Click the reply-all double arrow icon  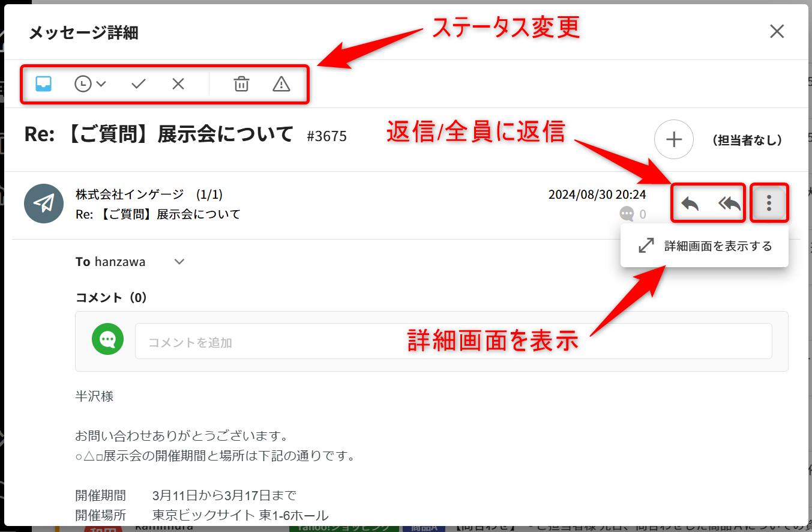tap(729, 204)
